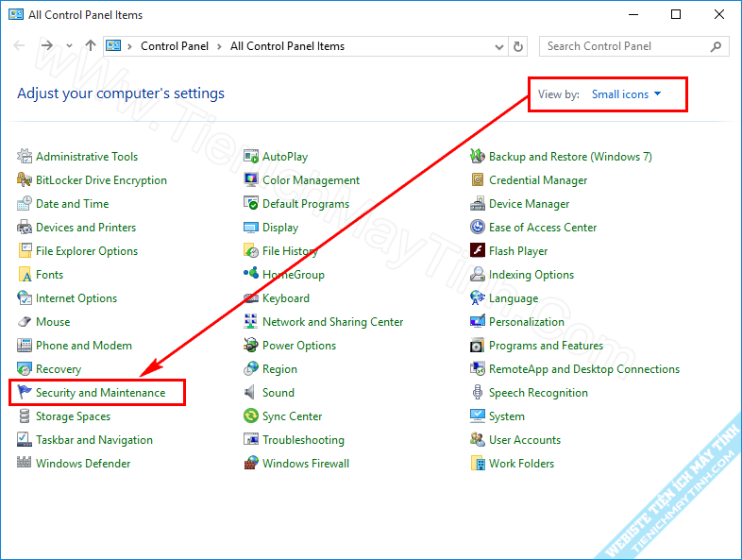This screenshot has height=560, width=742.
Task: Open the Device Manager link
Action: 529,204
